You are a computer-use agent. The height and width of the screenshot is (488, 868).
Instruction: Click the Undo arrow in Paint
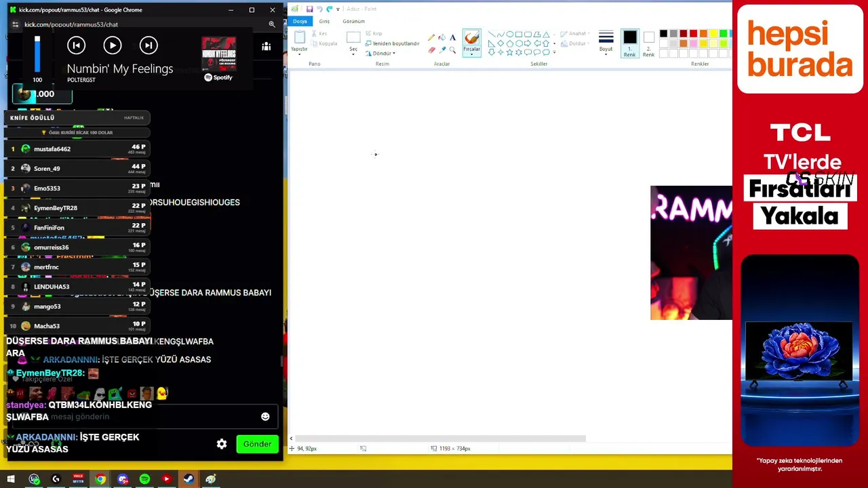319,9
